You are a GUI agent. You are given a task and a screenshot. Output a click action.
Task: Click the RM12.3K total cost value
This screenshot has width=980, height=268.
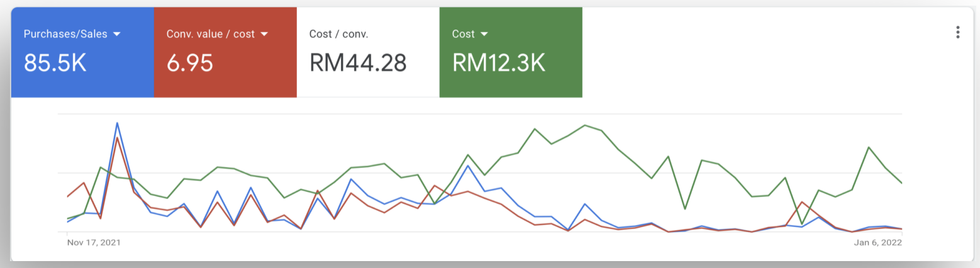pyautogui.click(x=499, y=62)
